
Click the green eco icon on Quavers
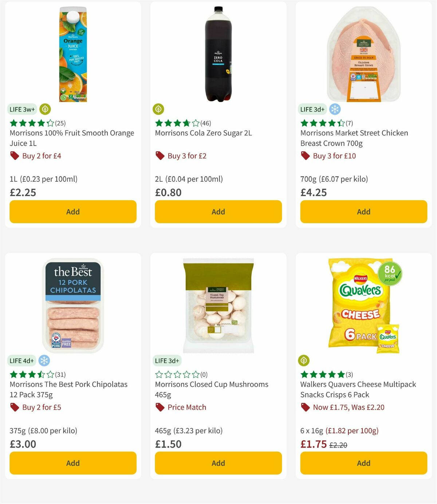[304, 361]
